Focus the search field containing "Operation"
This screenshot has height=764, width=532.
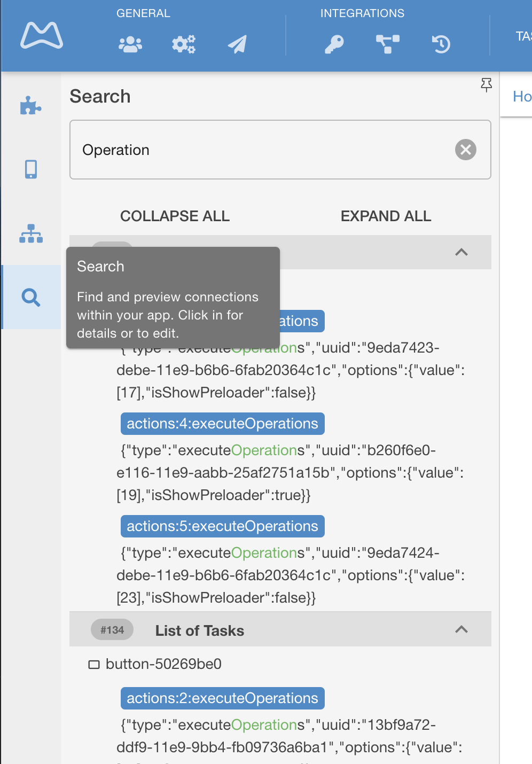point(280,150)
